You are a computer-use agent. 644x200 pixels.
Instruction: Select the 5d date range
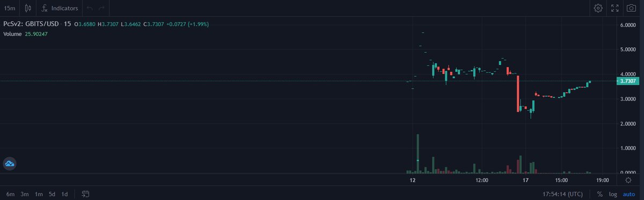(52, 194)
